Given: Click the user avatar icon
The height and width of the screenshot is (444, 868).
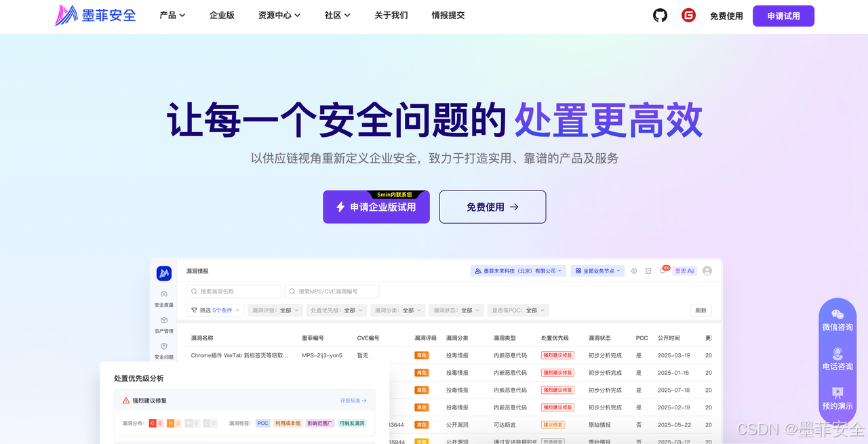Looking at the screenshot, I should (x=707, y=271).
